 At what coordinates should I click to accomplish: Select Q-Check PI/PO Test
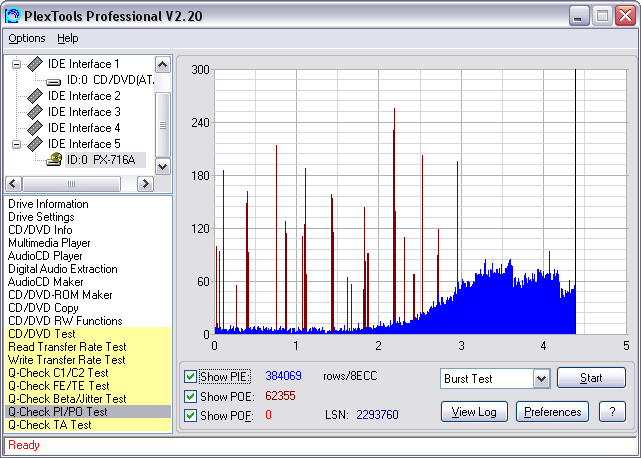(88, 412)
